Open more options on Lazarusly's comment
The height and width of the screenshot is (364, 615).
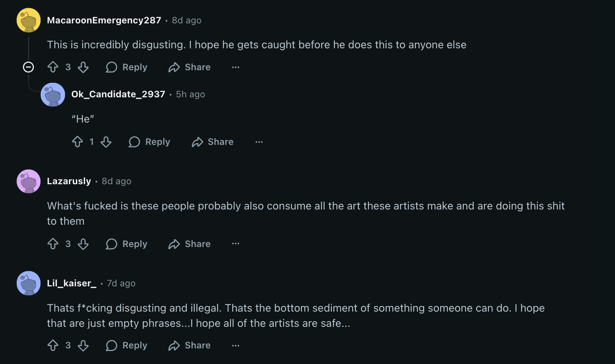(235, 244)
